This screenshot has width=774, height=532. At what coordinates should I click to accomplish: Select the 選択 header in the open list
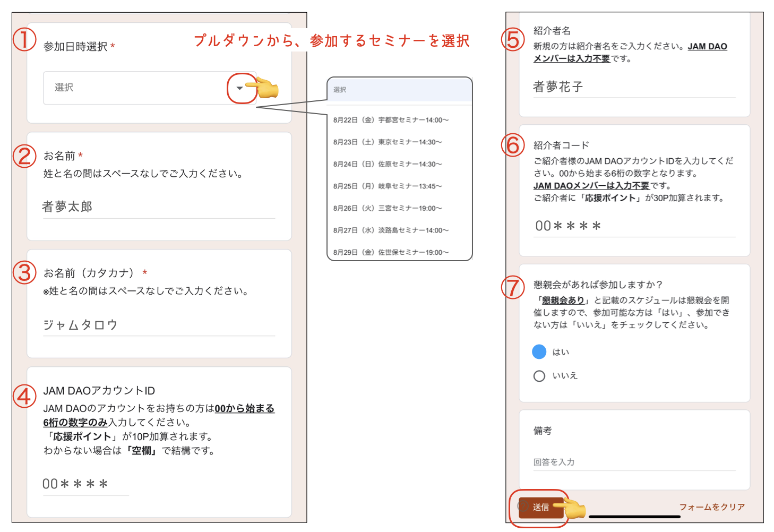[x=399, y=90]
